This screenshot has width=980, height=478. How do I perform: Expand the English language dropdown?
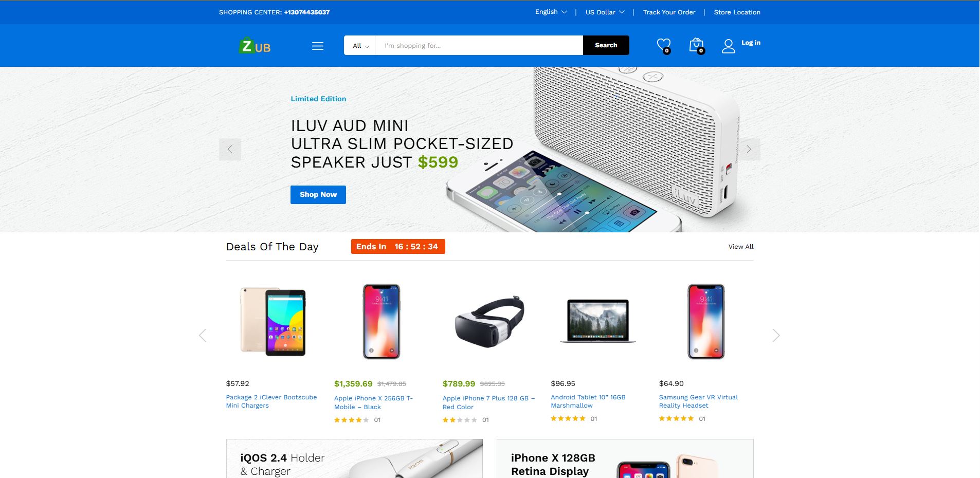[x=551, y=12]
